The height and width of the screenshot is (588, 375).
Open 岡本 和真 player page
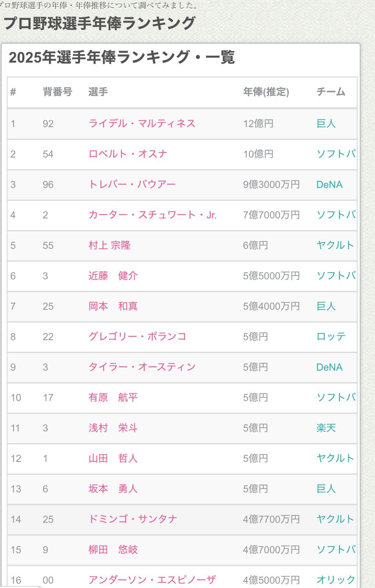click(x=113, y=306)
